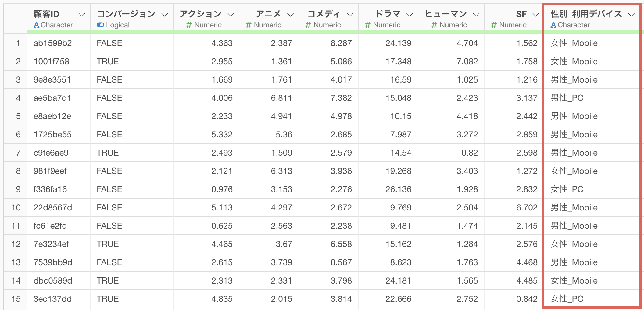Screen dimensions: 644x310
Task: Open the 顧客ID column dropdown menu
Action: [x=82, y=15]
